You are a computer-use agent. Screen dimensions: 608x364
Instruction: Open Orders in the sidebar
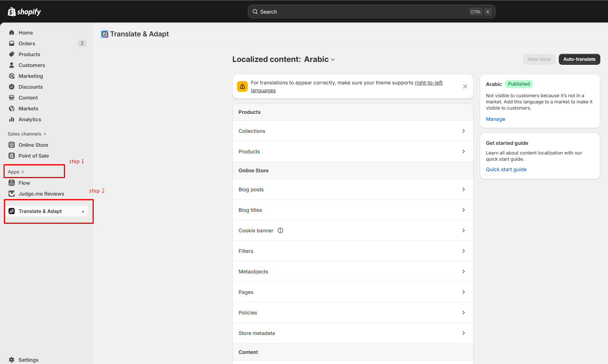(x=27, y=43)
